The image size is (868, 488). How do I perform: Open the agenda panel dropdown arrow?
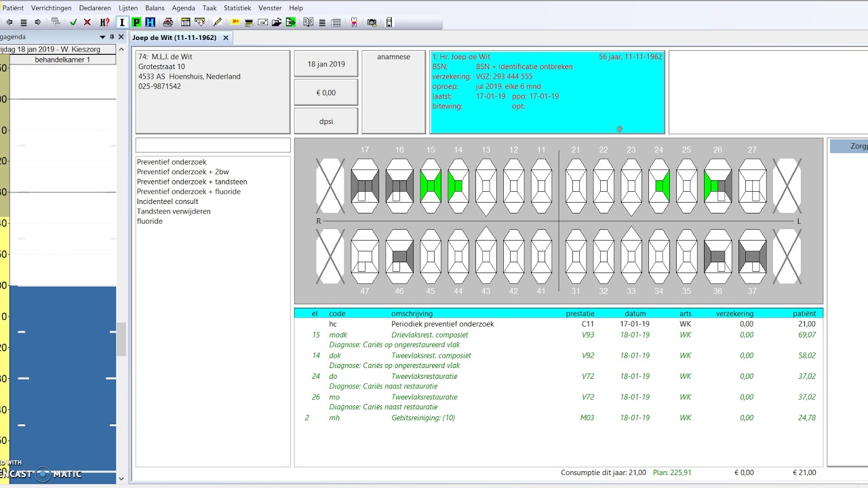(x=103, y=37)
